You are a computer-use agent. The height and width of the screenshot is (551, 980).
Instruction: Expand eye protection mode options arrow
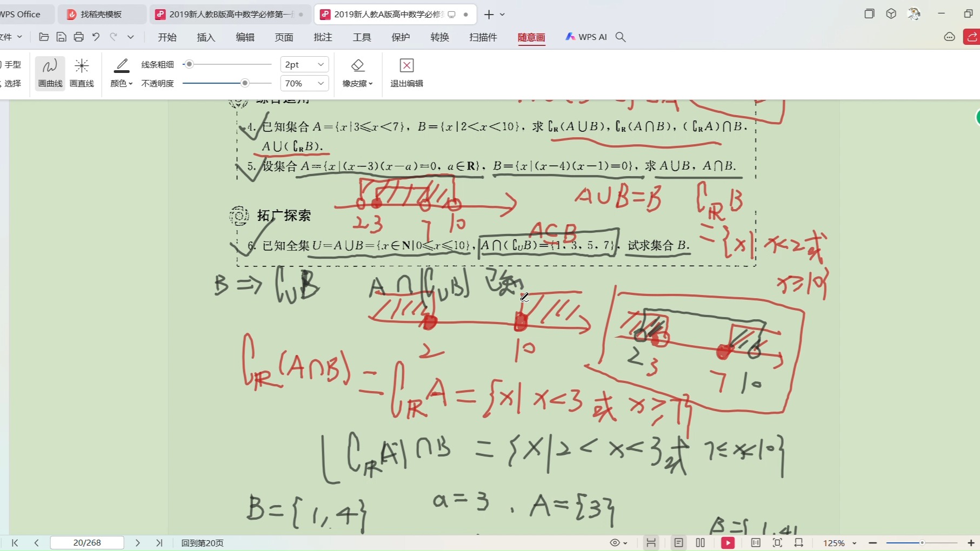coord(625,543)
